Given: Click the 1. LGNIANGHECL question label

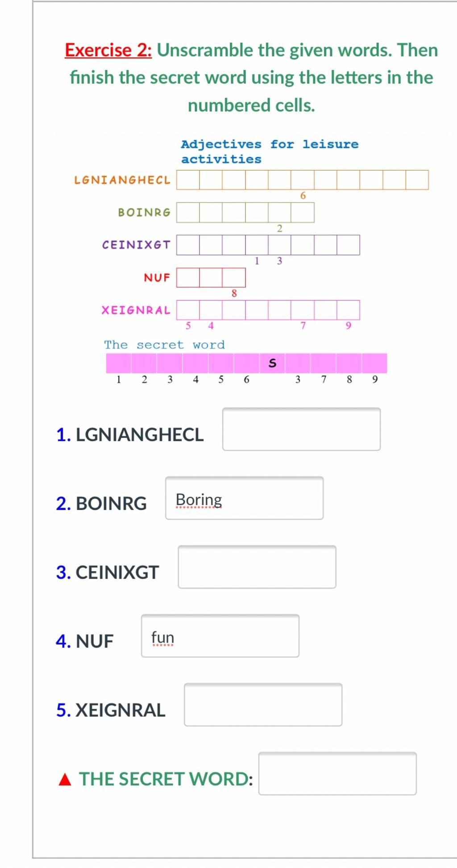Looking at the screenshot, I should pos(130,434).
